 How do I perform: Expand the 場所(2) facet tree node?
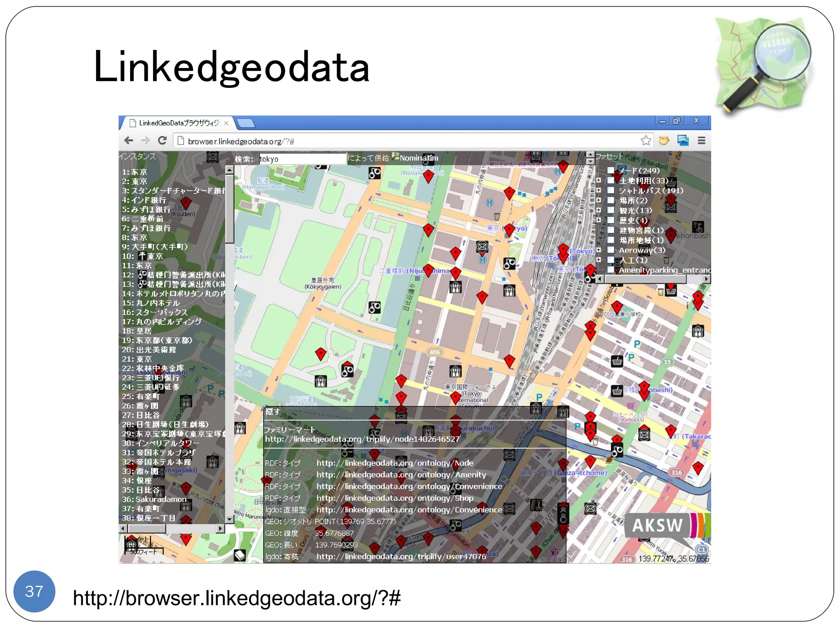pyautogui.click(x=599, y=200)
